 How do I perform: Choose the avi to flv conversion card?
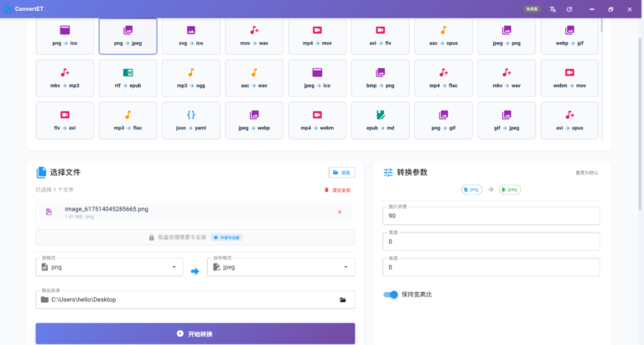(381, 36)
